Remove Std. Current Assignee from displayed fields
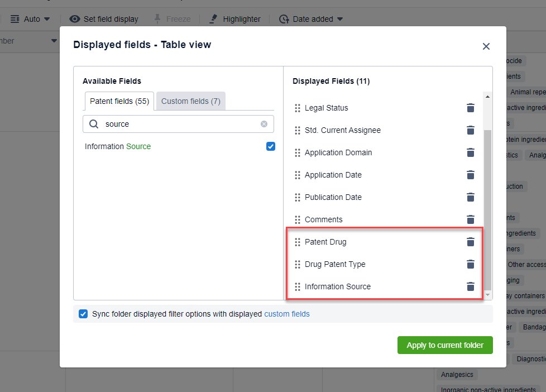Viewport: 546px width, 392px height. pos(470,130)
